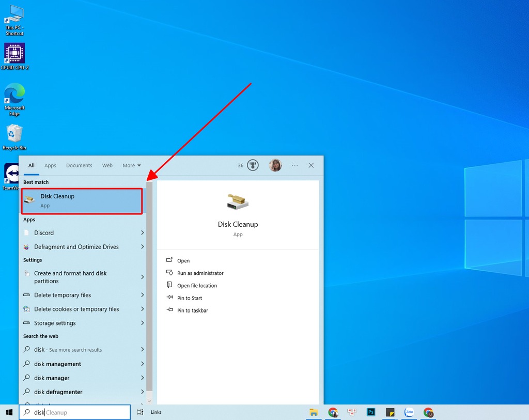
Task: Click the Pin to taskbar pin icon
Action: coord(169,309)
